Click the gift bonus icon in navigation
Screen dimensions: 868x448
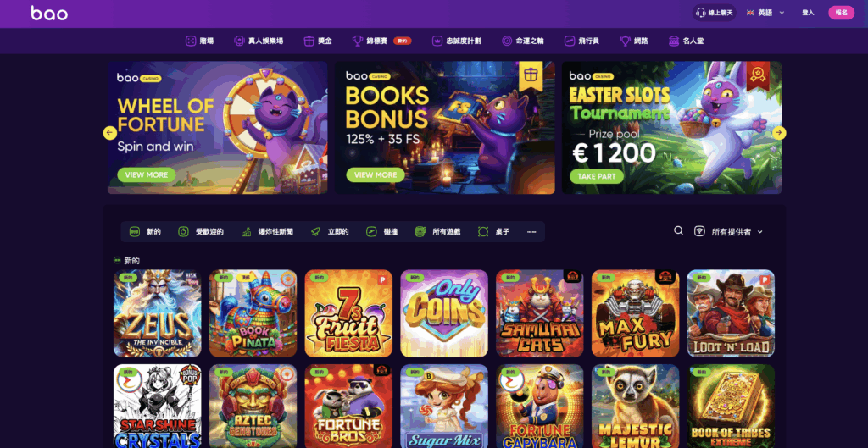pos(309,41)
